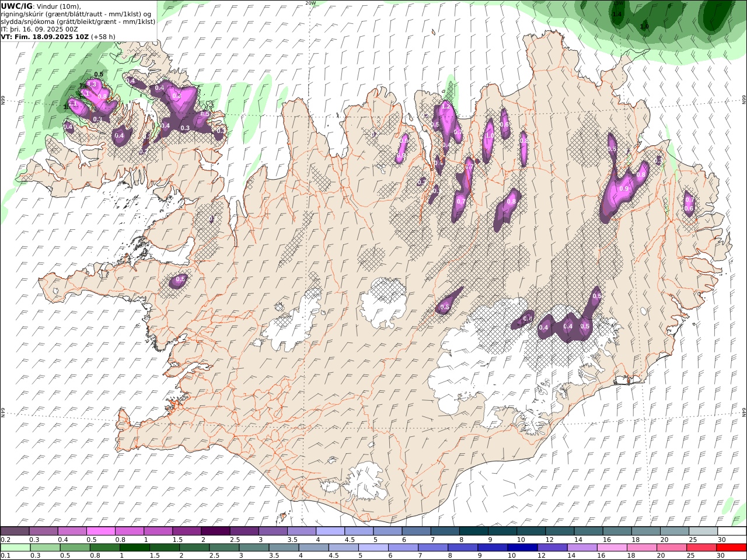Select the darkest green 1 swatch in the bottom legend row
Screen dimensions: 747x560
pos(134,547)
